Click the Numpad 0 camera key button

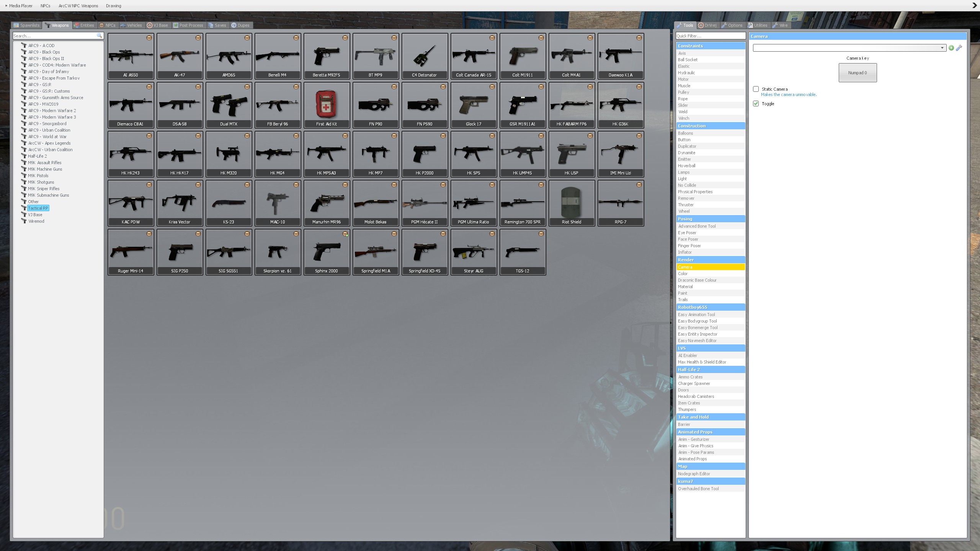point(857,73)
